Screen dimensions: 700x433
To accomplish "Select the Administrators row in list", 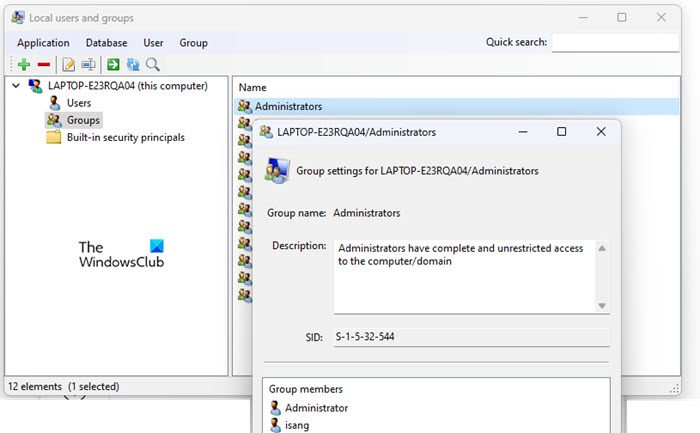I will (456, 107).
